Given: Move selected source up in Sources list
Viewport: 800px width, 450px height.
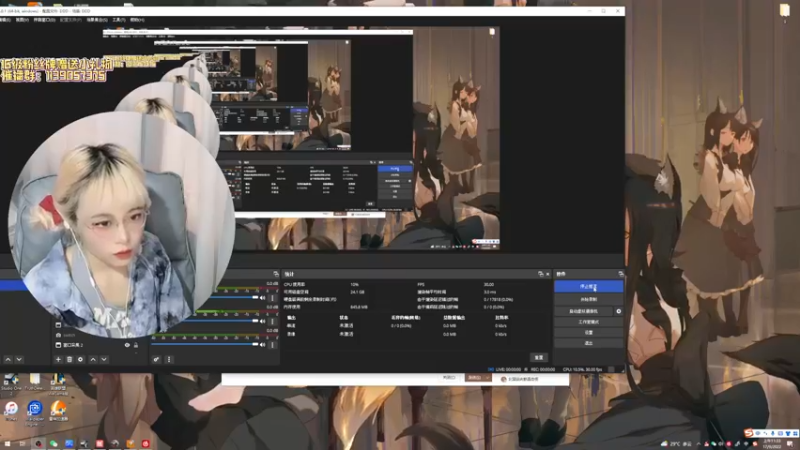Looking at the screenshot, I should pyautogui.click(x=93, y=360).
